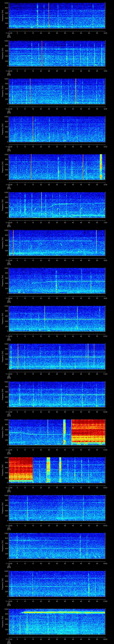This screenshot has height=644, width=114.
Task: Click the '11:12:00' start time label
Action: click(9, 450)
